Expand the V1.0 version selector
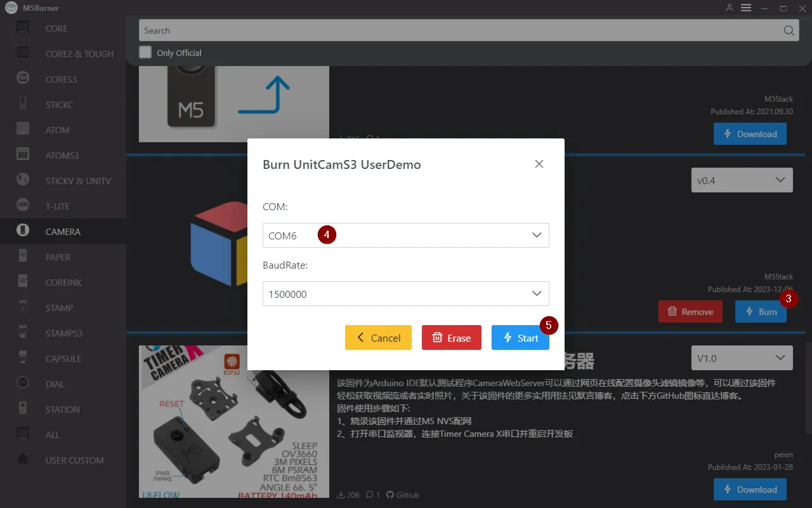812x508 pixels. (742, 358)
